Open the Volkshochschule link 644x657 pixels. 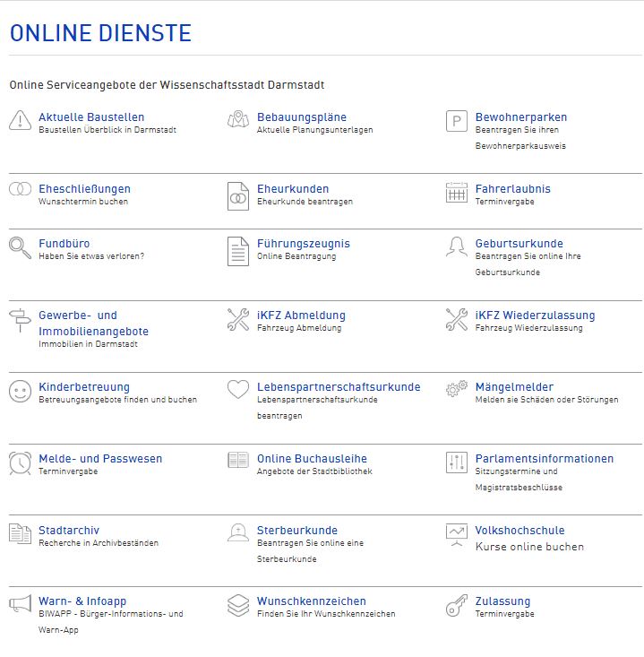tap(519, 531)
